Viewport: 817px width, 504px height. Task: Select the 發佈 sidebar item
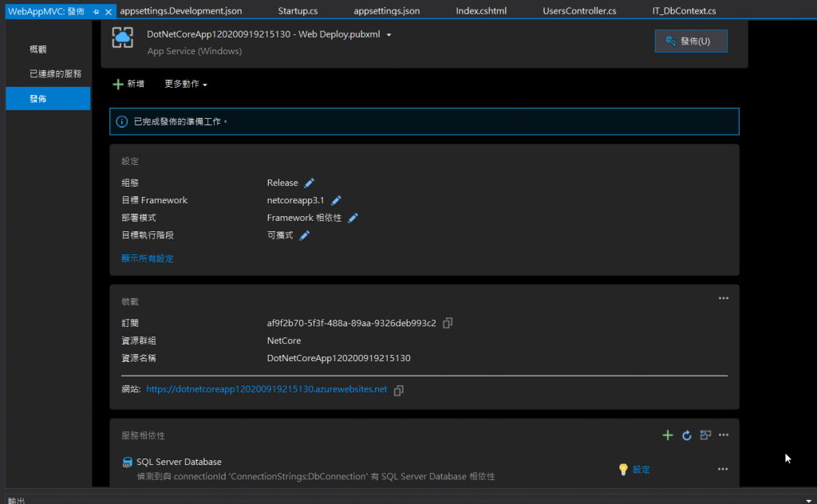(48, 98)
